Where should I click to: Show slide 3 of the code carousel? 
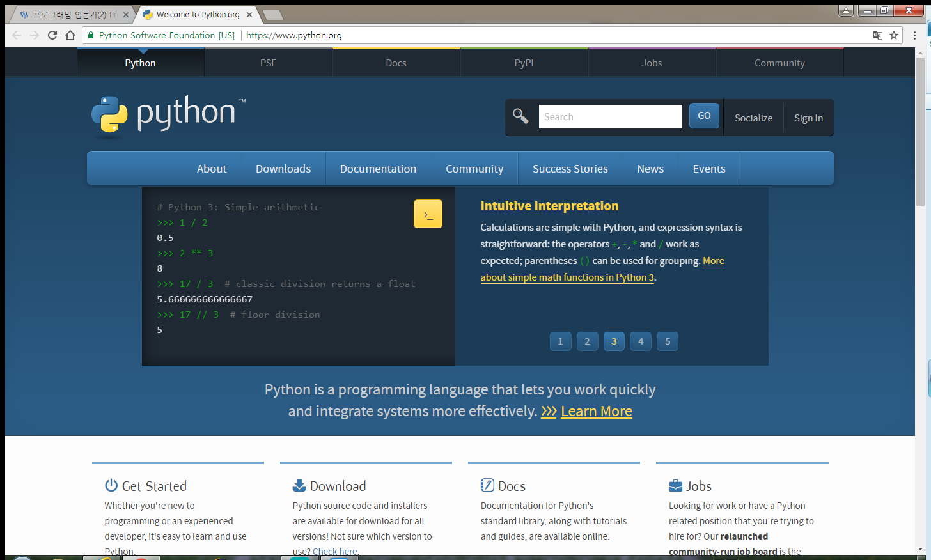[x=614, y=341]
